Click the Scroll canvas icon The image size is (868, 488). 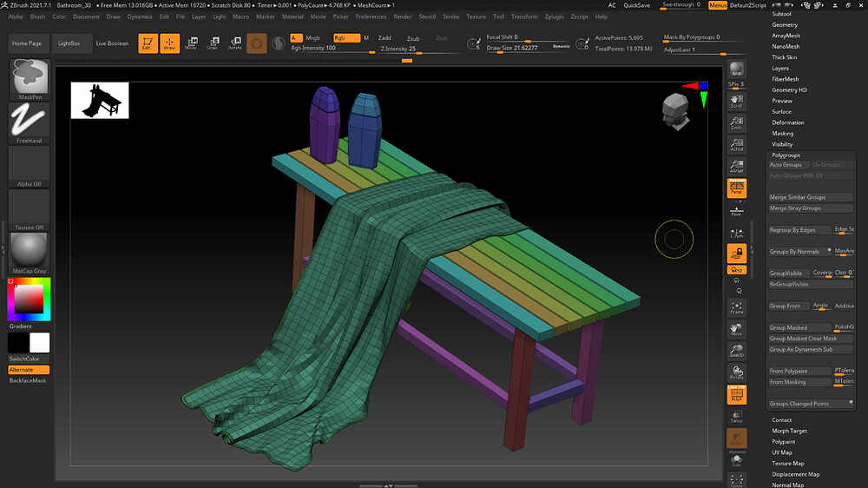click(x=736, y=102)
